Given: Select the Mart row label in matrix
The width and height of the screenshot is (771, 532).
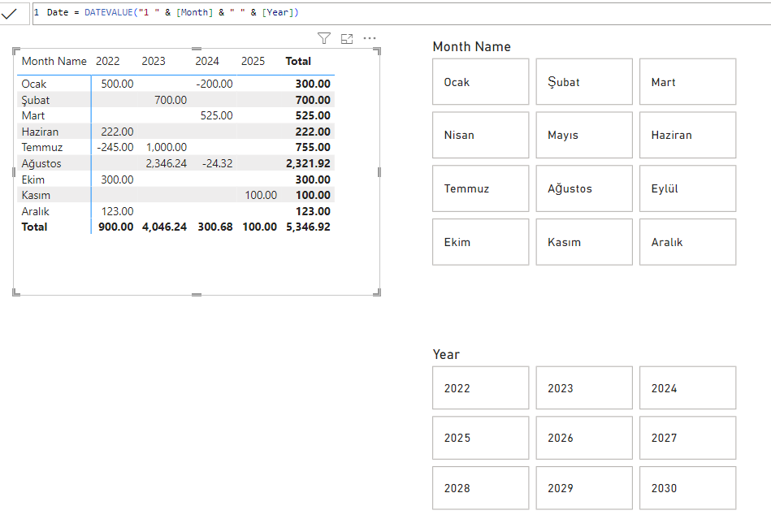Looking at the screenshot, I should click(x=33, y=115).
